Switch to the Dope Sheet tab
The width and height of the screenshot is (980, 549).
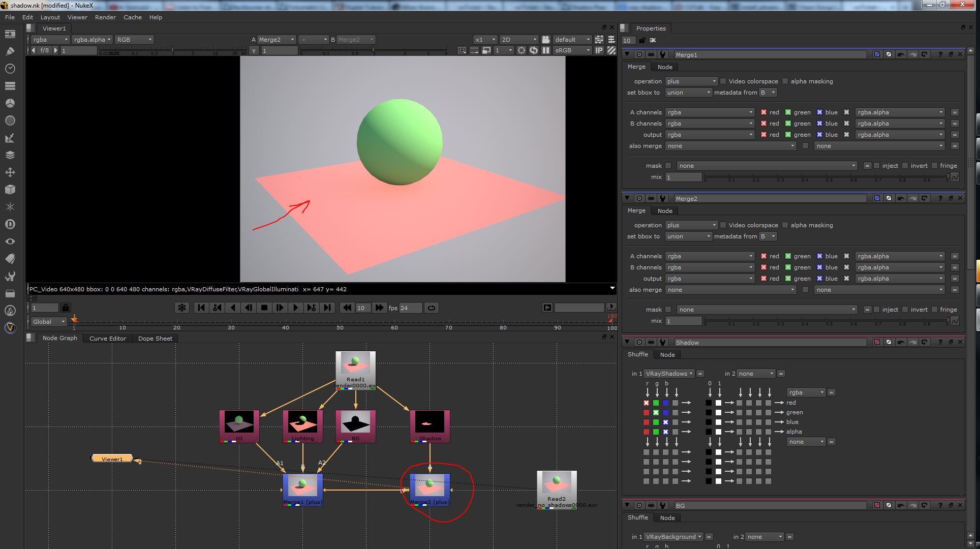pos(155,339)
